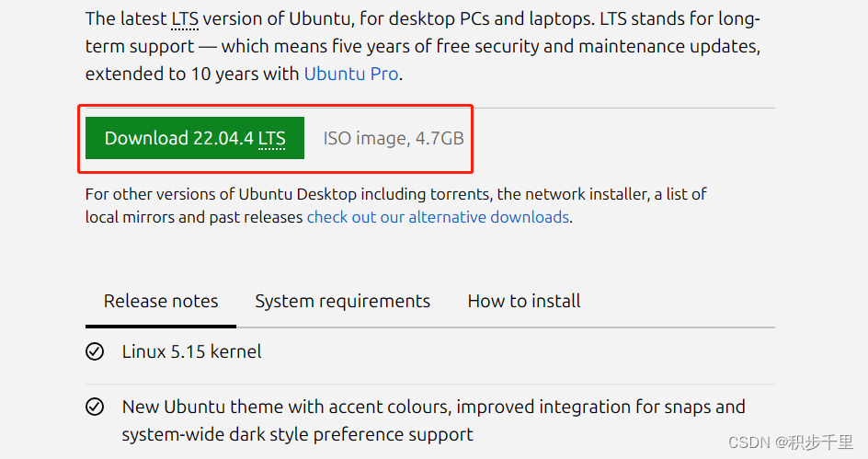Click the dotted-underlined LTS abbreviation in the intro paragraph
This screenshot has height=459, width=868.
point(185,19)
